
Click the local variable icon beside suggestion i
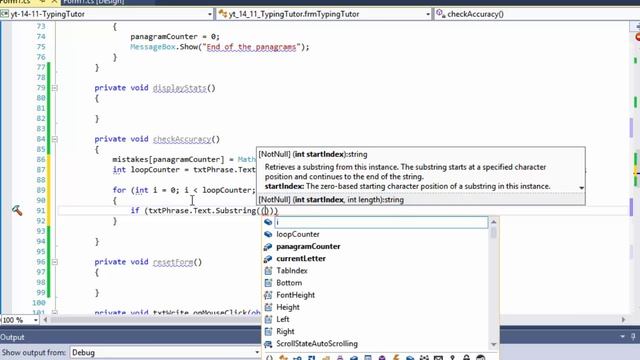coord(268,222)
